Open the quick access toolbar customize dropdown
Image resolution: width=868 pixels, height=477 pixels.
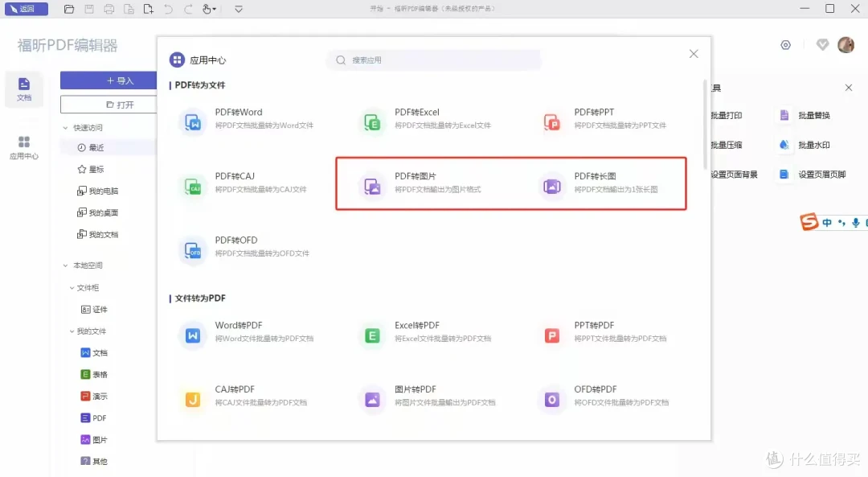(x=239, y=9)
